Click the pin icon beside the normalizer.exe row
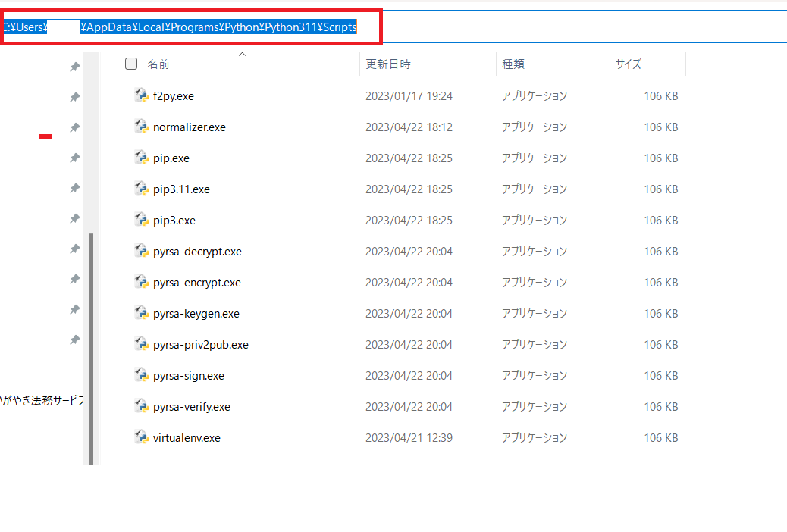Image resolution: width=787 pixels, height=532 pixels. tap(75, 127)
